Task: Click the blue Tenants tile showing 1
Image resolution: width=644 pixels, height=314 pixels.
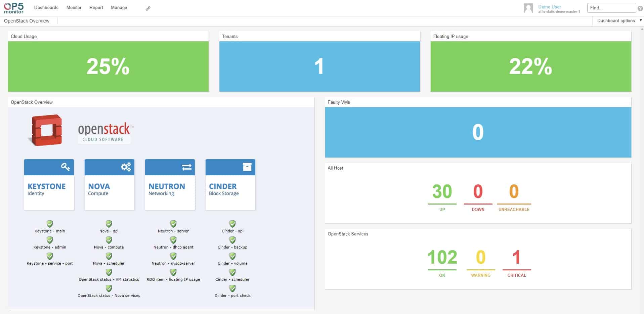Action: tap(319, 66)
